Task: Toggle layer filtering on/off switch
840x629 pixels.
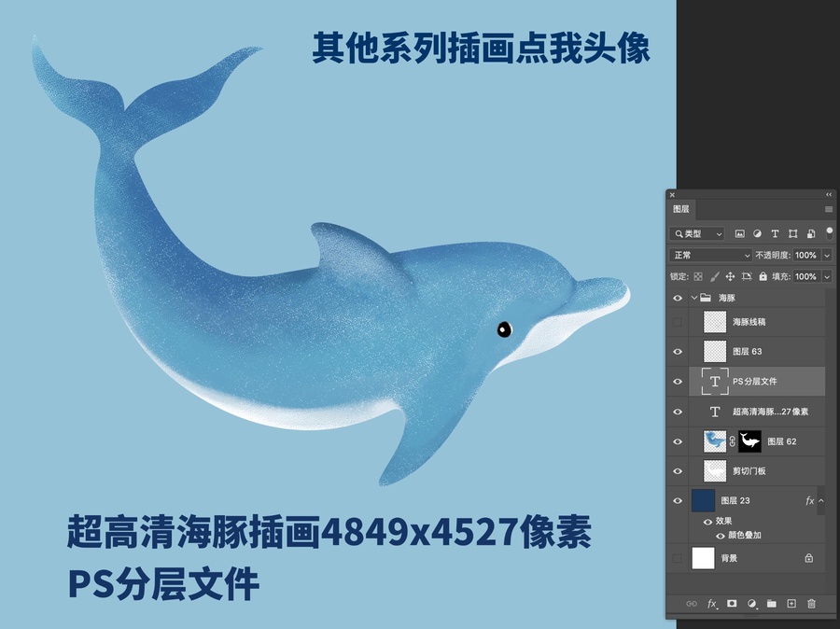Action: point(830,233)
